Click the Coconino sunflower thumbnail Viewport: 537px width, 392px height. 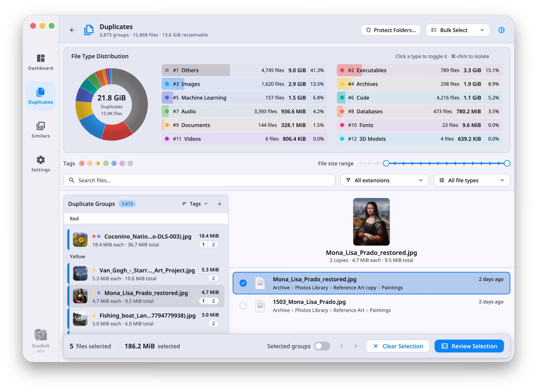click(80, 240)
